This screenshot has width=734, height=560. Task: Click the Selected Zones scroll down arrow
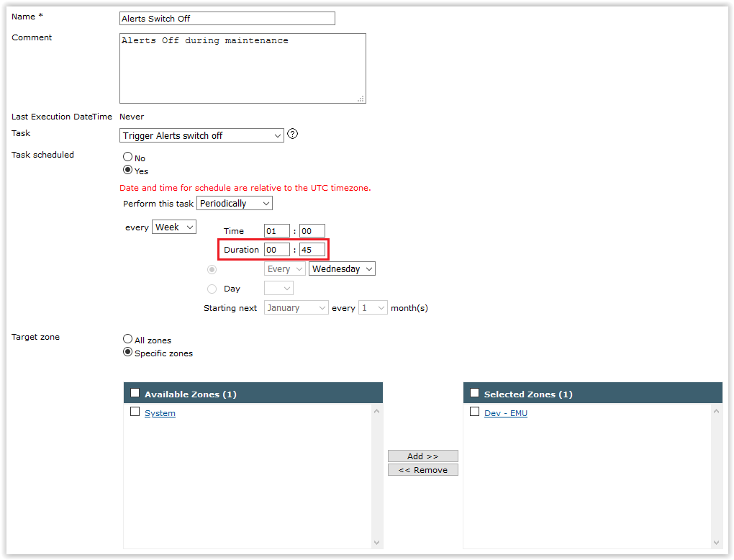click(716, 543)
